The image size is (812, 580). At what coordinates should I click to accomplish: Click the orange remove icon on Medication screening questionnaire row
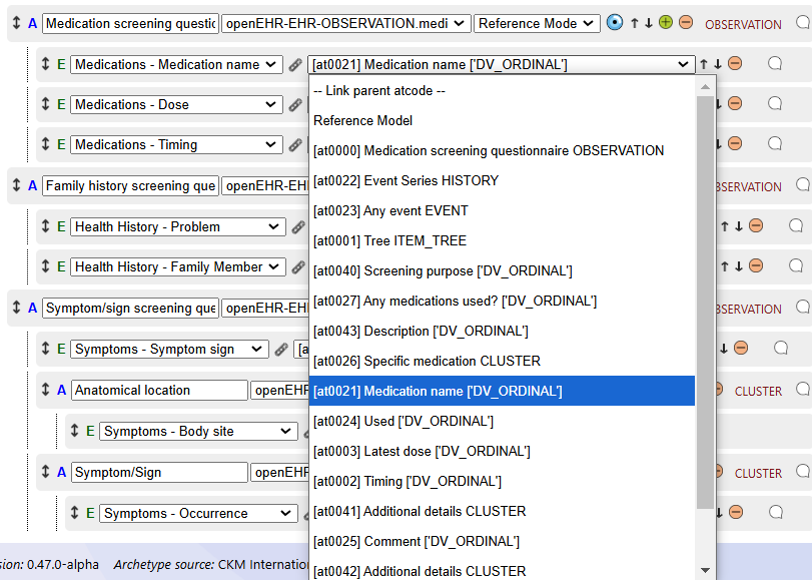click(x=685, y=23)
